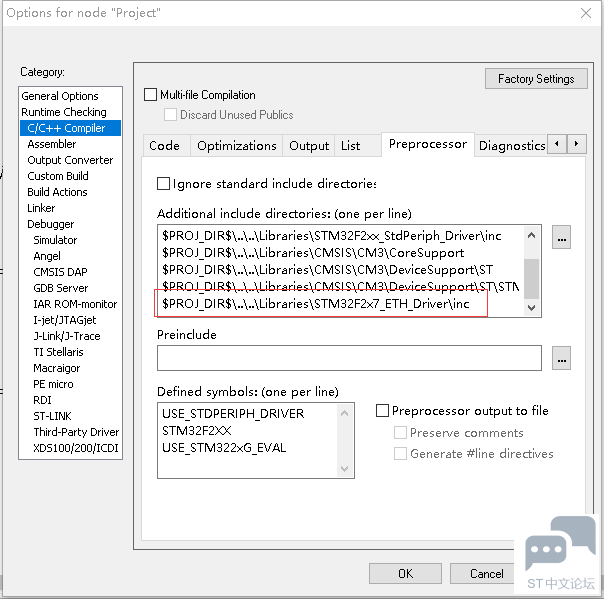Select I-jet/JTAGjet category
604x599 pixels.
[x=65, y=320]
